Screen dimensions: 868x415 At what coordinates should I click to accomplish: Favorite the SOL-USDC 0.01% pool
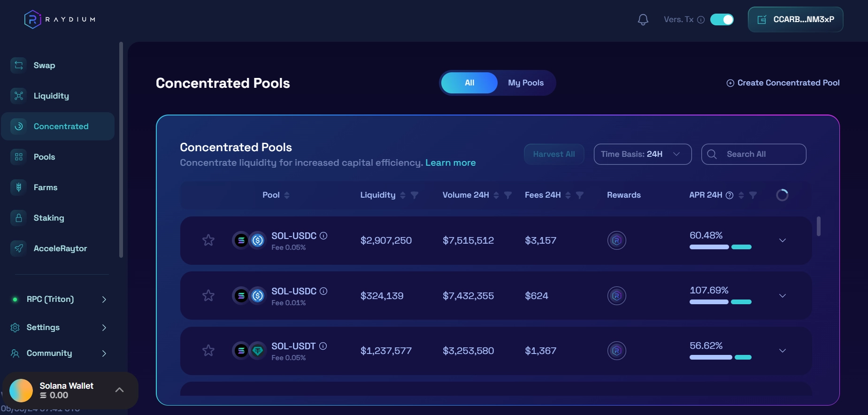point(208,296)
